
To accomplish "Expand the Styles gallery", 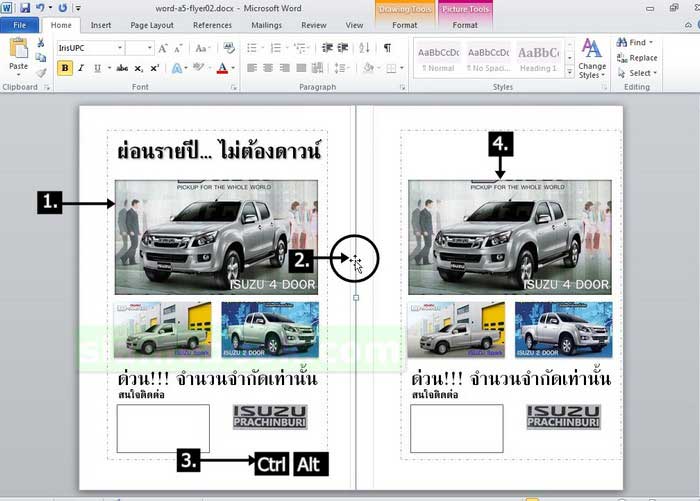I will click(570, 72).
